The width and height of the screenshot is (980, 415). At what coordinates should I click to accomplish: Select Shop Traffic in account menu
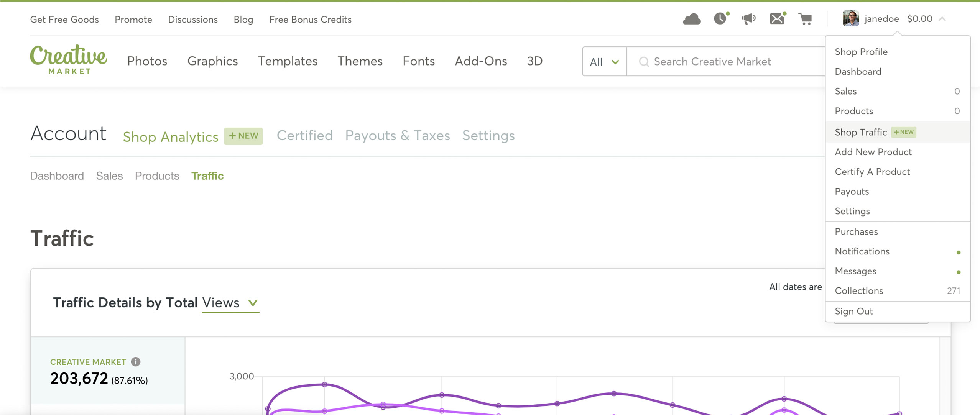click(898, 132)
